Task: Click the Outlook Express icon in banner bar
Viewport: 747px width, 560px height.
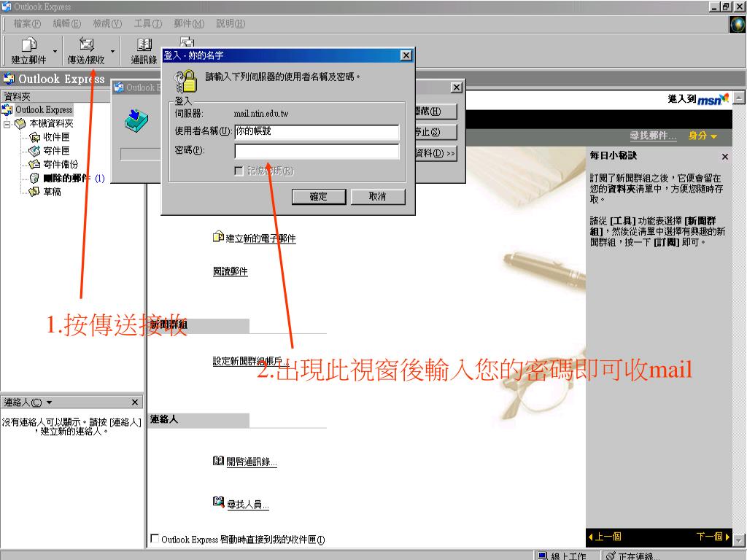Action: click(x=9, y=79)
